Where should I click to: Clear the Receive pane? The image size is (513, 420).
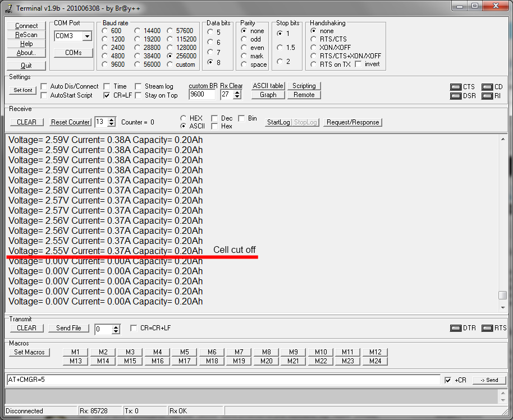(x=26, y=122)
